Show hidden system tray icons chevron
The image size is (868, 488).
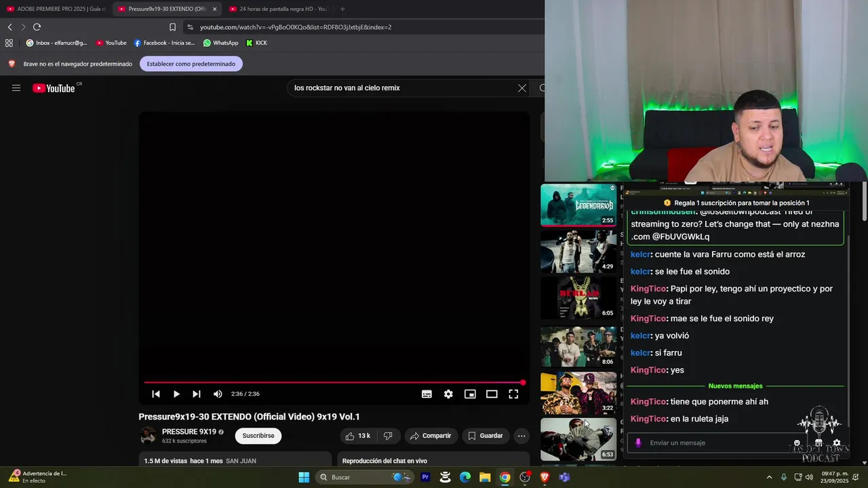769,477
